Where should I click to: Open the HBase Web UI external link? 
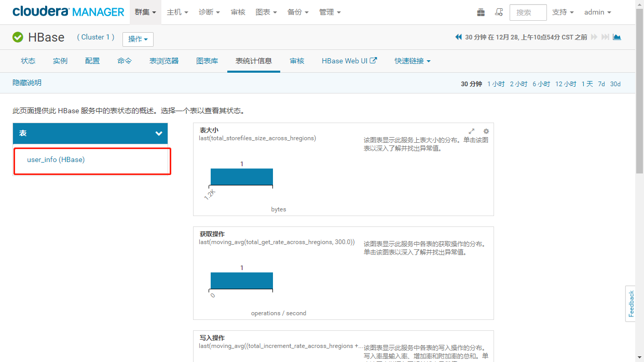pyautogui.click(x=349, y=61)
